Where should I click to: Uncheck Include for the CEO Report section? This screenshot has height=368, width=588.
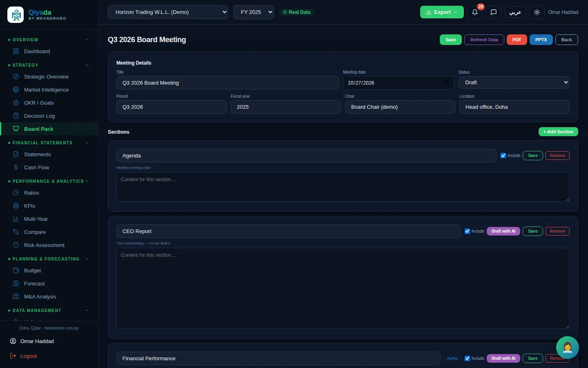pos(467,231)
